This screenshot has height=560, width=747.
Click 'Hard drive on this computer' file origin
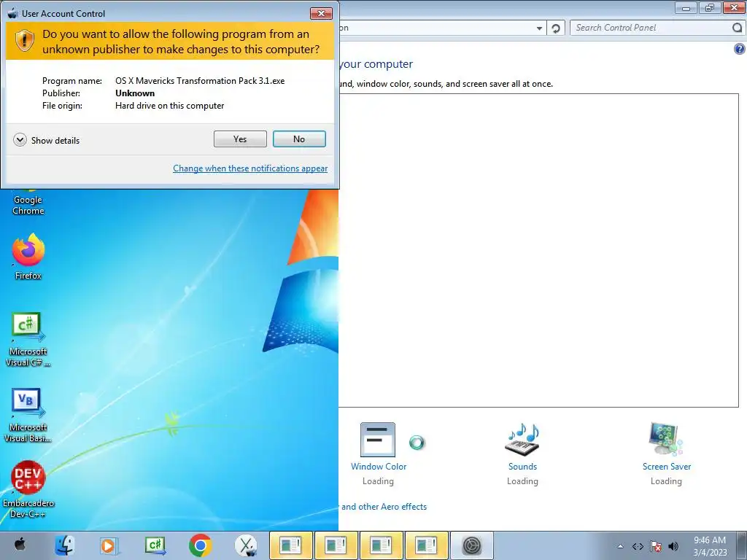[169, 106]
